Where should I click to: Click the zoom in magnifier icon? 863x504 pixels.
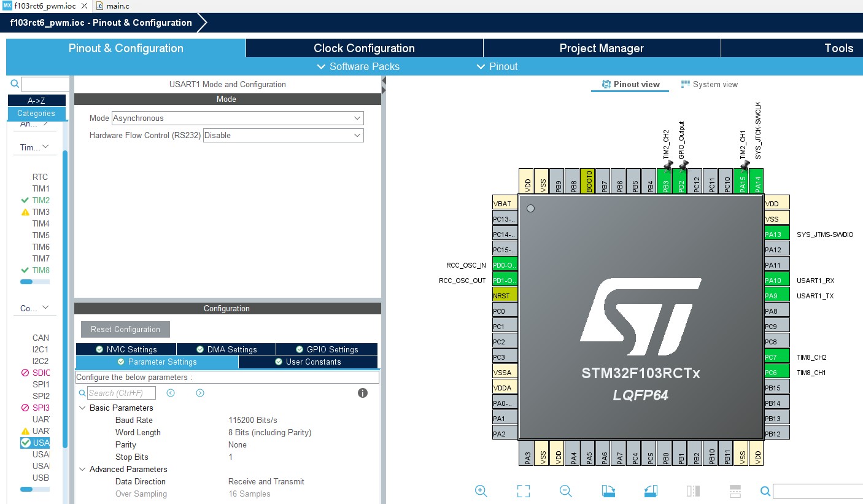[x=481, y=490]
